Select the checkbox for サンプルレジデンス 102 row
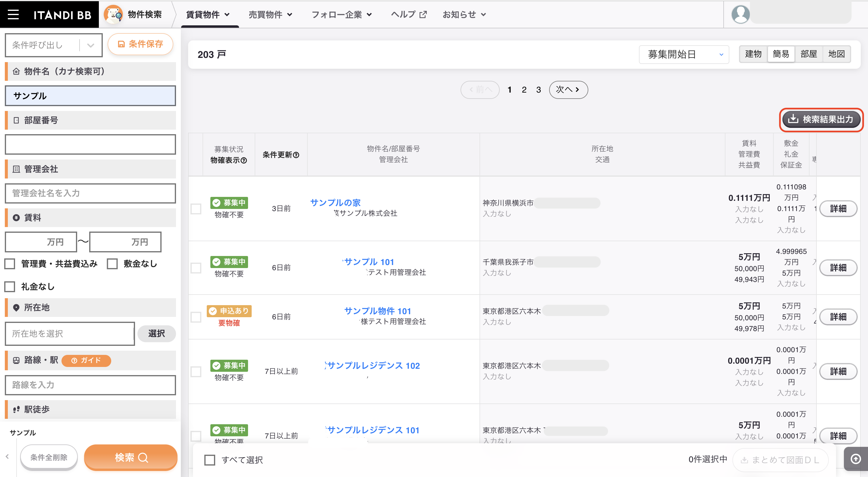The width and height of the screenshot is (868, 477). 196,371
